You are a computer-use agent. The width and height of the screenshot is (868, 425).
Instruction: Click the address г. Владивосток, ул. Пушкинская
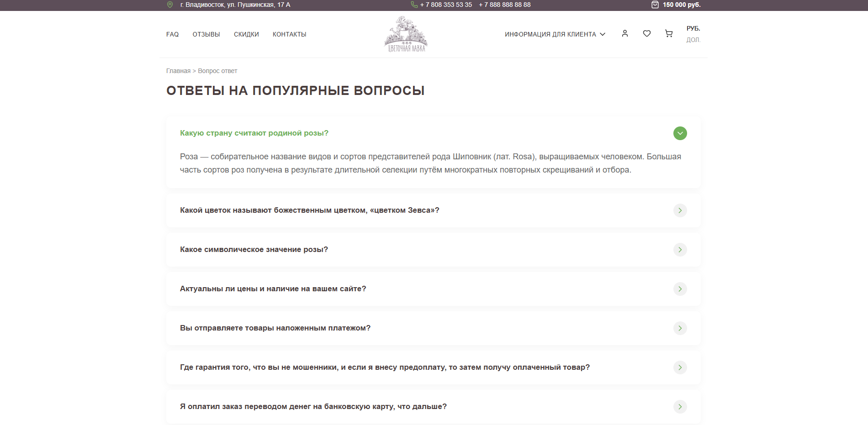[235, 5]
